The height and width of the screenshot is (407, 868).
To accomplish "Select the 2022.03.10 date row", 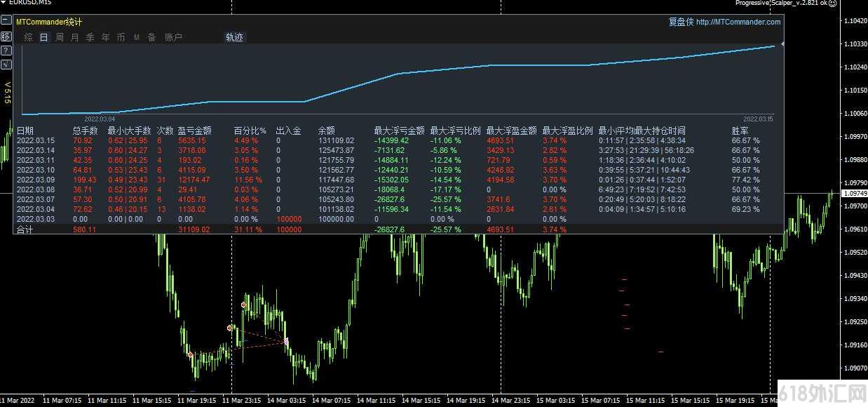I will pyautogui.click(x=35, y=170).
